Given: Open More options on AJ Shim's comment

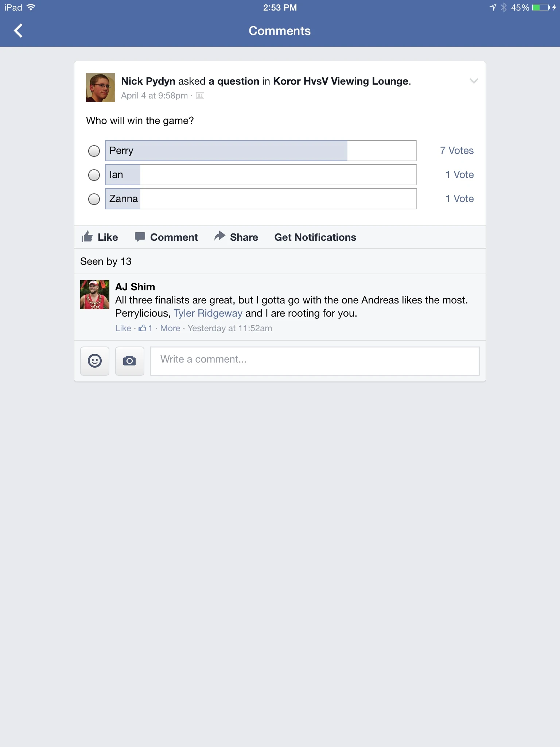Looking at the screenshot, I should click(x=170, y=328).
